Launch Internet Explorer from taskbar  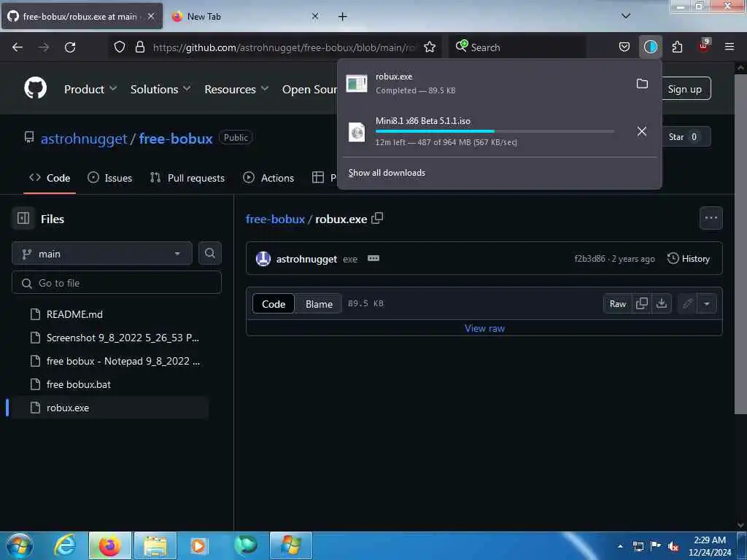[65, 545]
